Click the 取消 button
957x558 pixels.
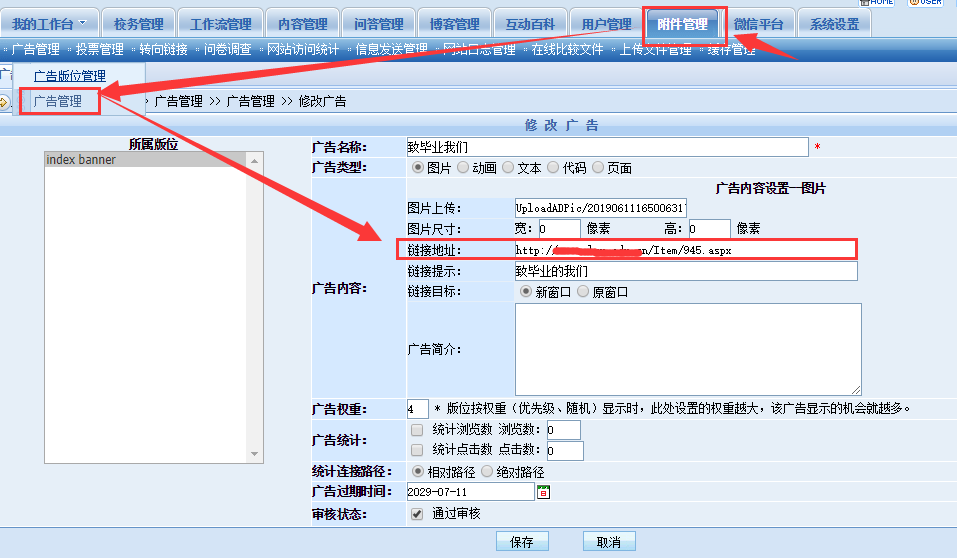[x=609, y=542]
